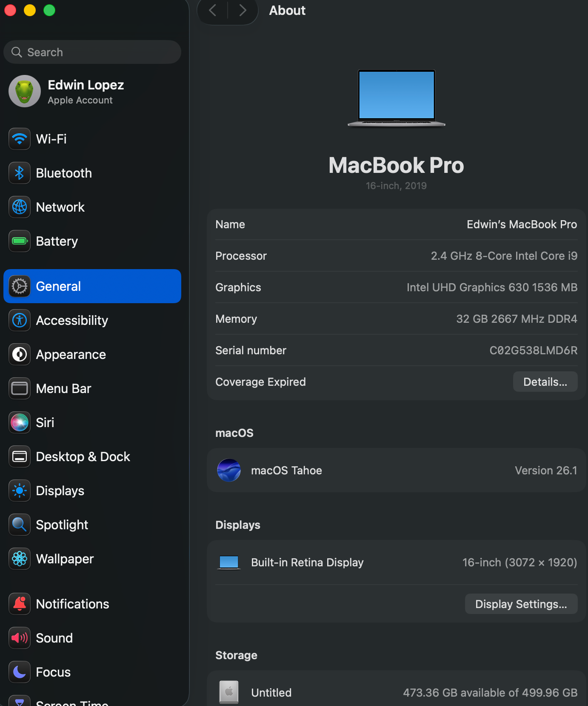588x706 pixels.
Task: Open coverage Details button
Action: tap(545, 382)
